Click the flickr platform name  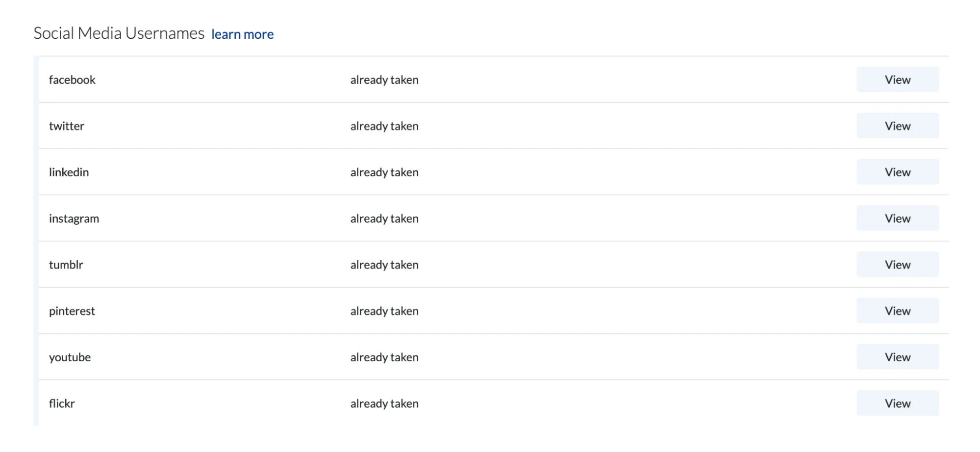(62, 403)
